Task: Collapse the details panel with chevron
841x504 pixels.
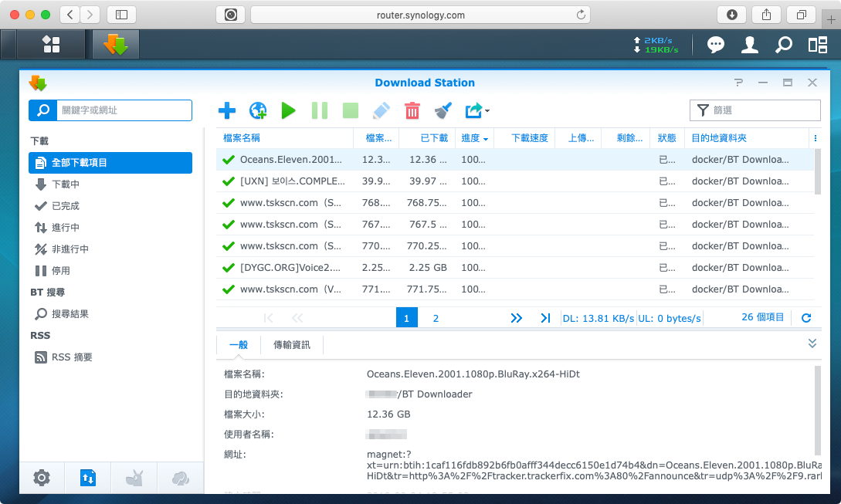Action: [x=812, y=343]
